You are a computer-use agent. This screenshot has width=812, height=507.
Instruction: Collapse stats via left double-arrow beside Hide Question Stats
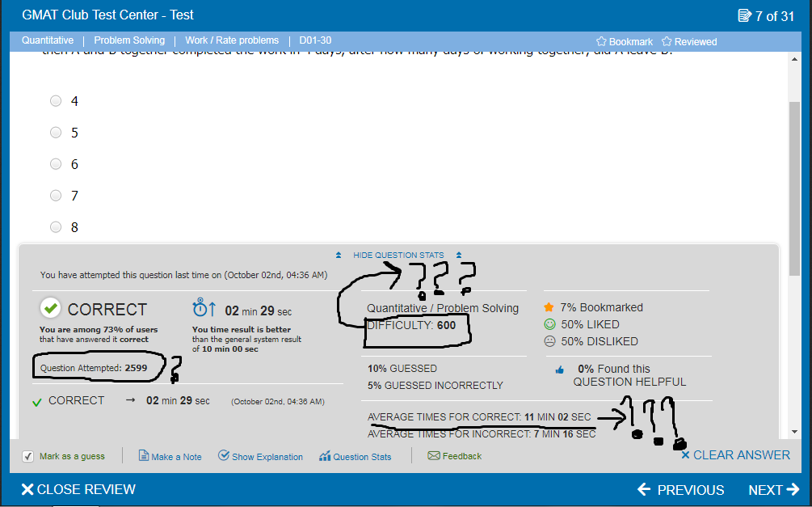pyautogui.click(x=339, y=255)
